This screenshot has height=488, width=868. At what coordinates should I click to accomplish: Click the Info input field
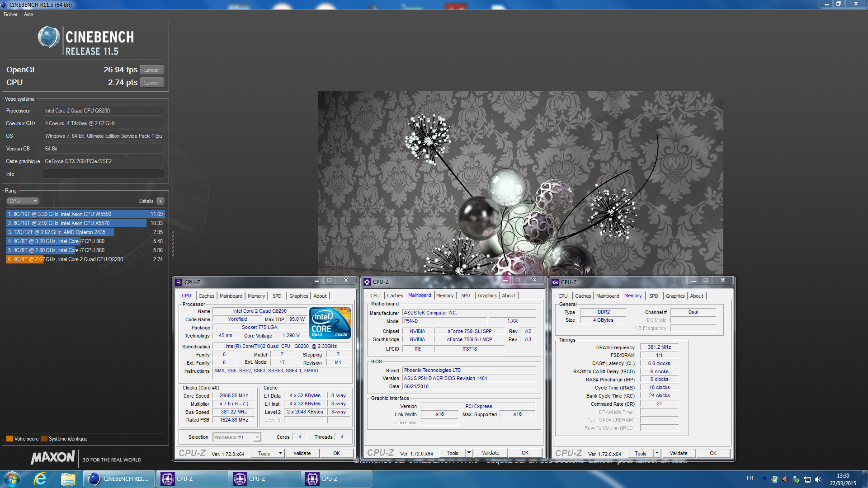[x=104, y=174]
